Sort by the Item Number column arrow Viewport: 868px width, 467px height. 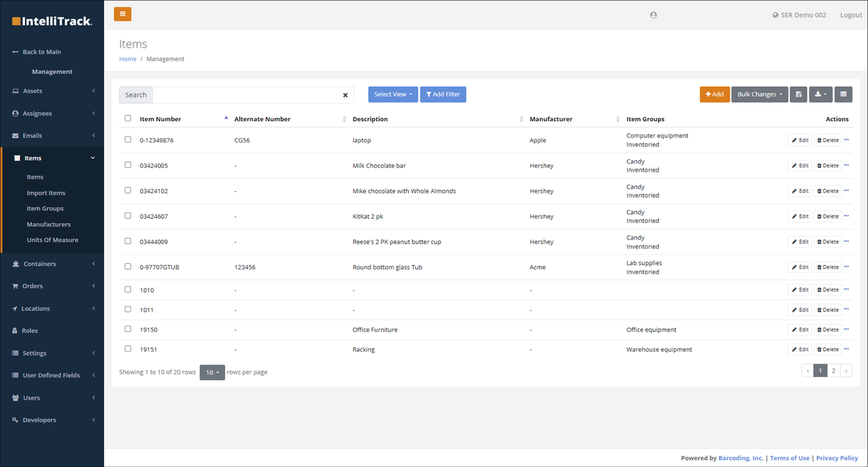click(x=226, y=118)
